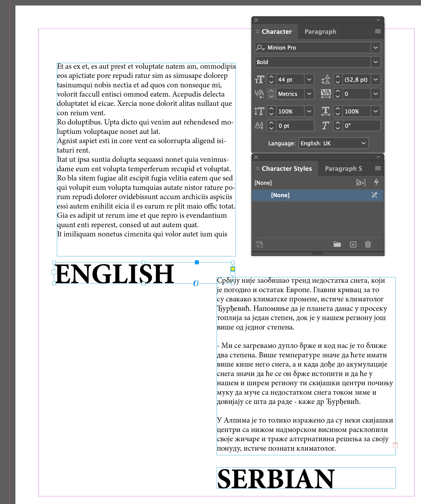This screenshot has width=421, height=504.
Task: Click the horizontal scale icon
Action: coord(326,111)
